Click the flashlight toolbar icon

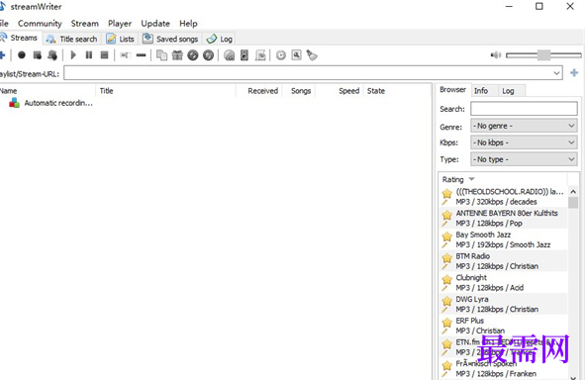tap(312, 55)
